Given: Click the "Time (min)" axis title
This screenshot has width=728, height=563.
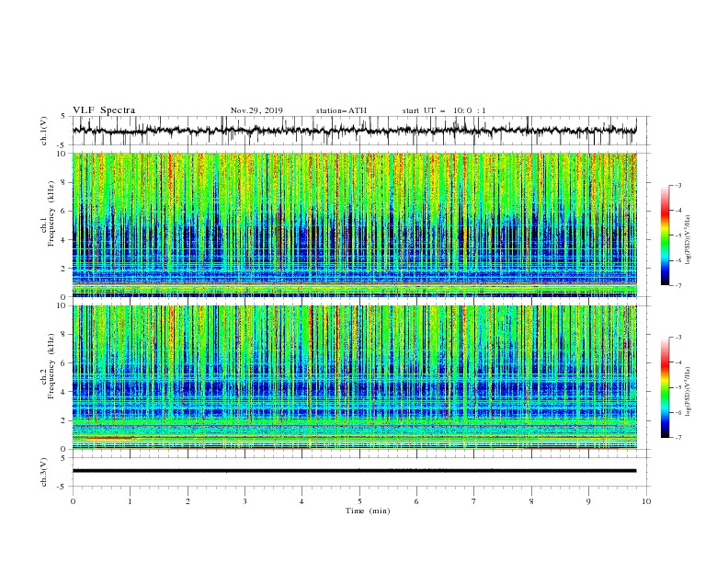Looking at the screenshot, I should [x=368, y=511].
